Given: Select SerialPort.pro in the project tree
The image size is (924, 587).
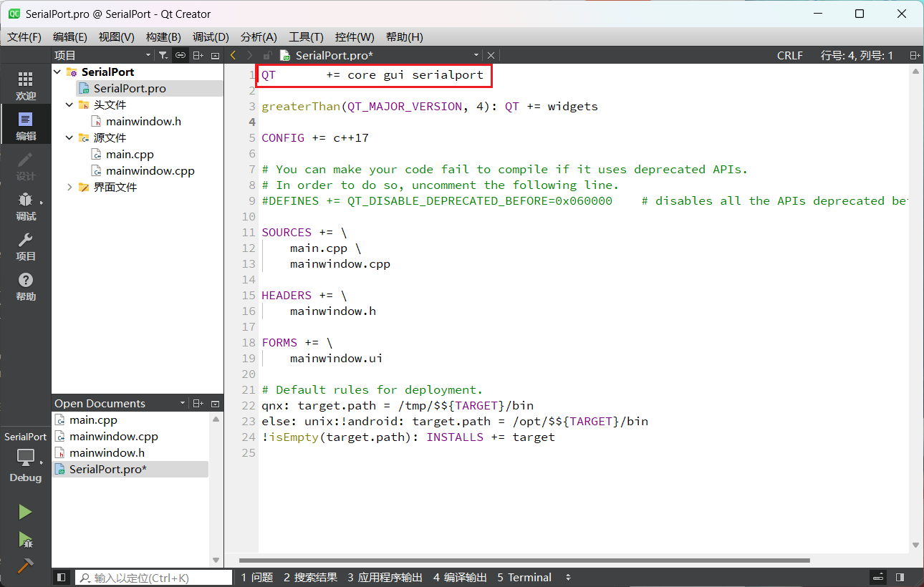Looking at the screenshot, I should click(129, 88).
